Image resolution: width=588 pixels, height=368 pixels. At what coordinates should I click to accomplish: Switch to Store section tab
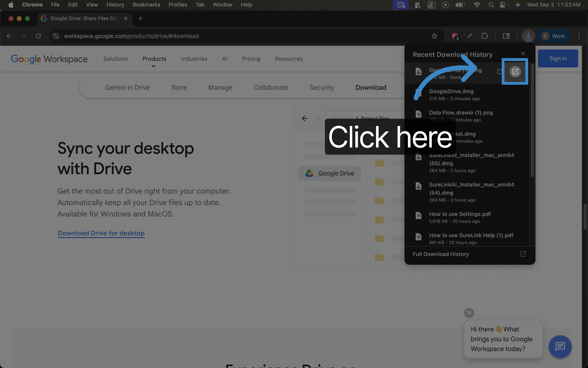[179, 88]
